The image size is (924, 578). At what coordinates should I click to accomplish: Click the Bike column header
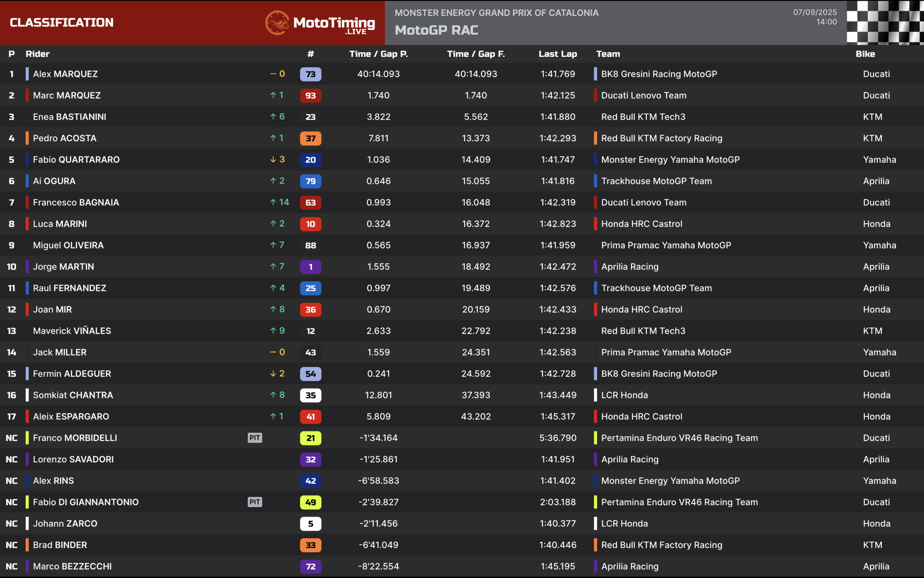coord(865,54)
